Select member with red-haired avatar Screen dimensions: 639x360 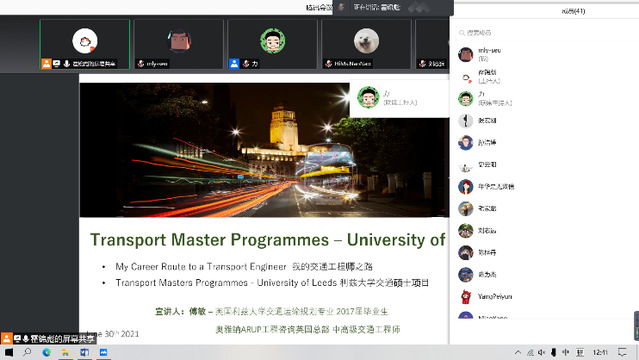(x=544, y=186)
